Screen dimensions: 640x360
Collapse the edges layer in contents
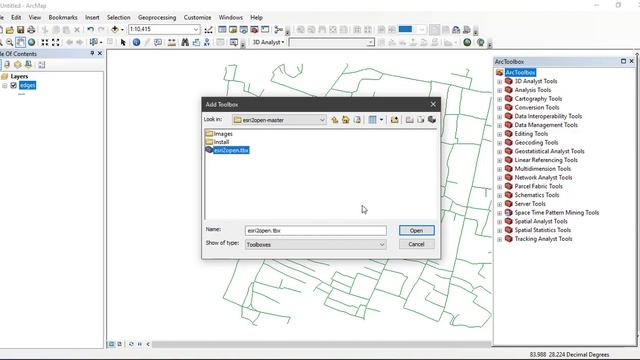(x=5, y=85)
